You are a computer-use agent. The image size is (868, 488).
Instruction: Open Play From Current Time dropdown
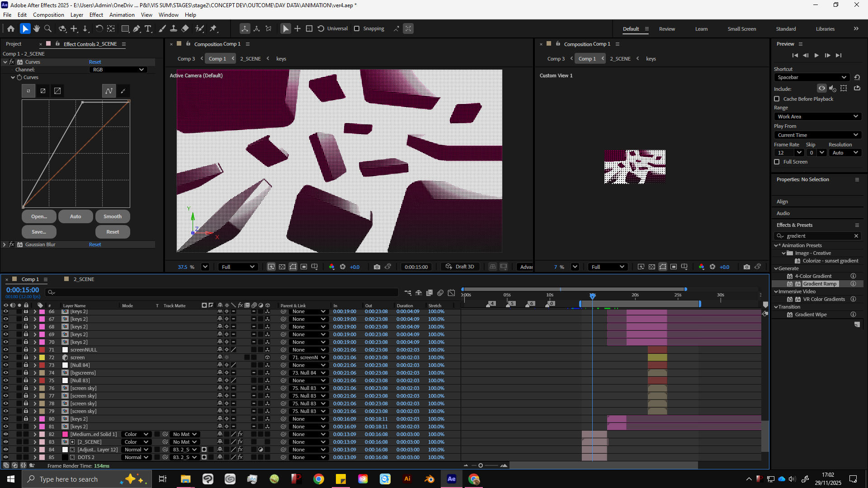[818, 135]
